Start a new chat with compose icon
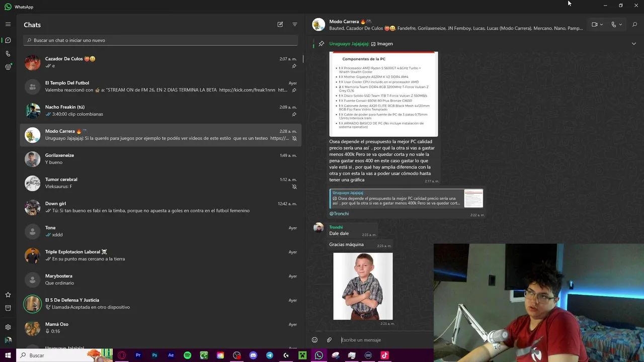The width and height of the screenshot is (644, 362). (280, 24)
